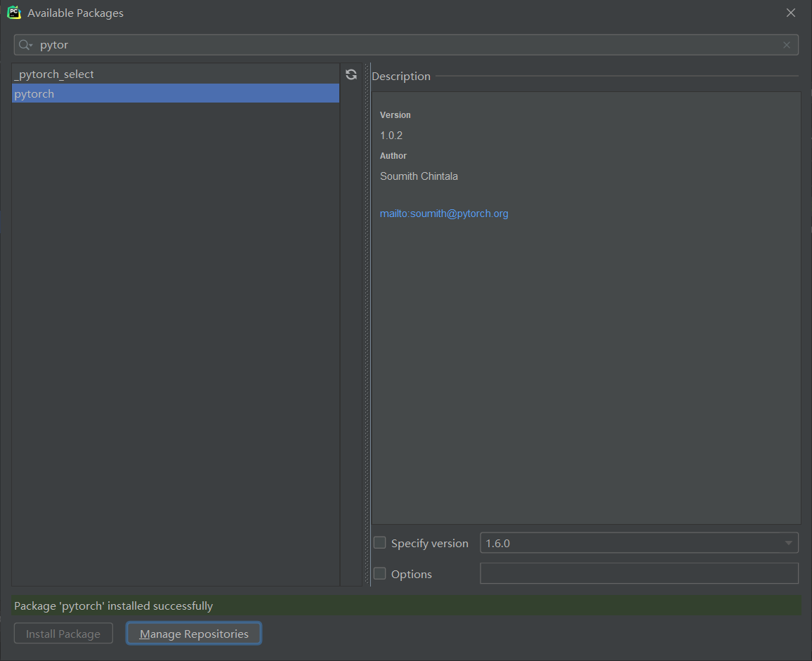The height and width of the screenshot is (661, 812).
Task: Enable the Options checkbox
Action: click(380, 573)
